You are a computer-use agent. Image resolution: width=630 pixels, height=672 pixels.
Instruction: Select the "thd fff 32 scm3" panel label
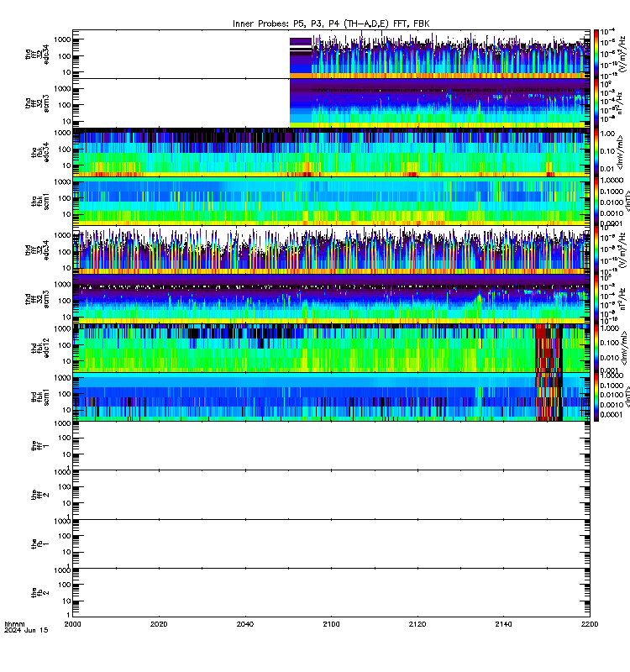38,299
